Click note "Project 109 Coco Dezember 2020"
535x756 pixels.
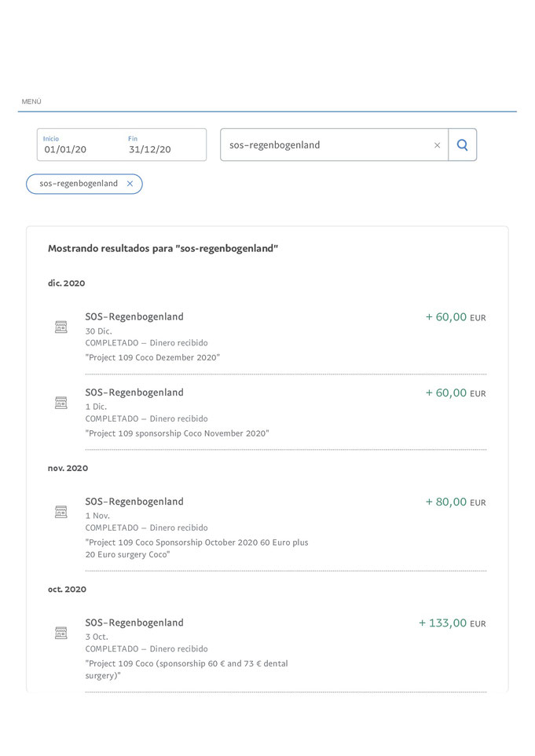click(x=152, y=357)
